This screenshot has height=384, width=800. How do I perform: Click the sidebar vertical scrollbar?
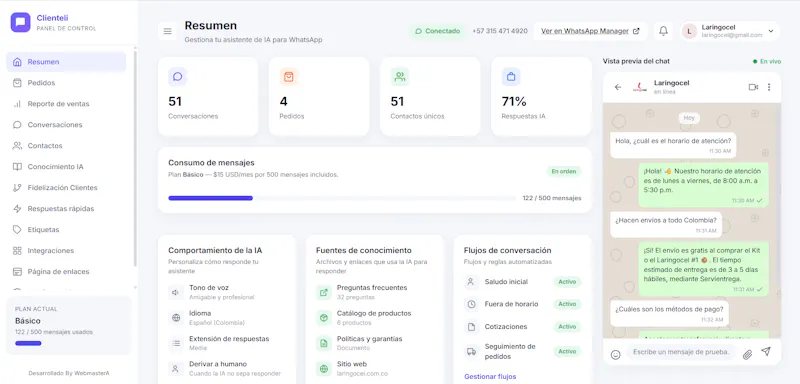135,158
